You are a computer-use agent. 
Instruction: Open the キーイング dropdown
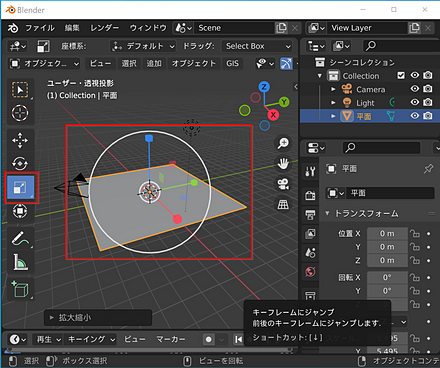pos(91,339)
